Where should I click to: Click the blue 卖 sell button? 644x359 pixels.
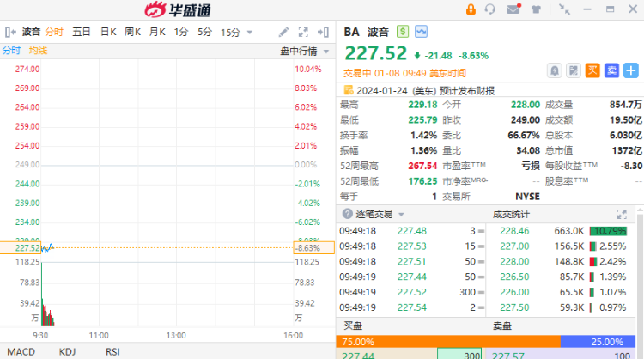coord(611,70)
